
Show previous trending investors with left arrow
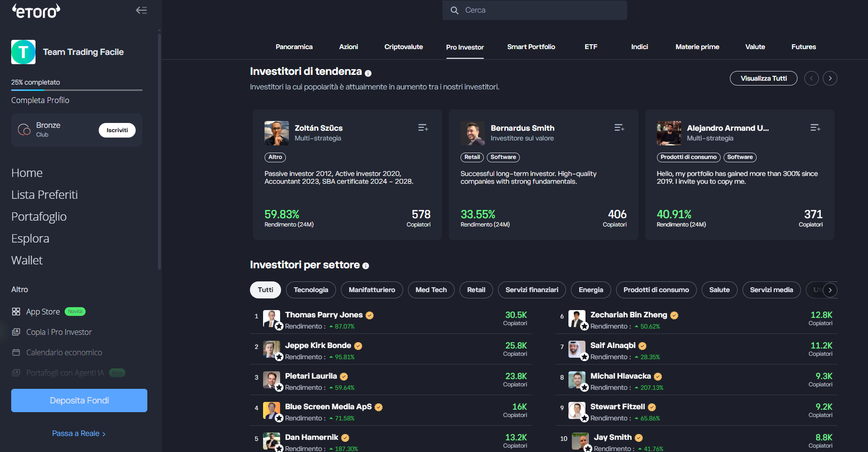(x=812, y=78)
